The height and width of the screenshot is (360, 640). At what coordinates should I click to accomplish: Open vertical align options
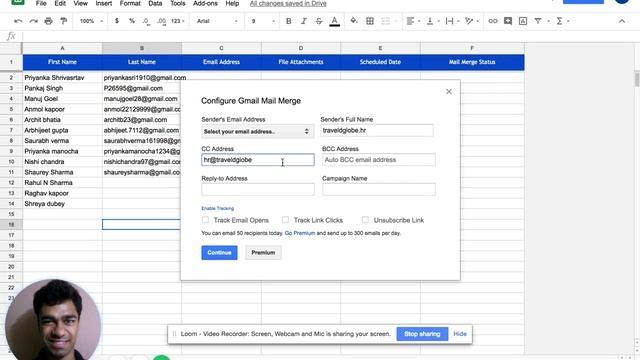coord(432,21)
